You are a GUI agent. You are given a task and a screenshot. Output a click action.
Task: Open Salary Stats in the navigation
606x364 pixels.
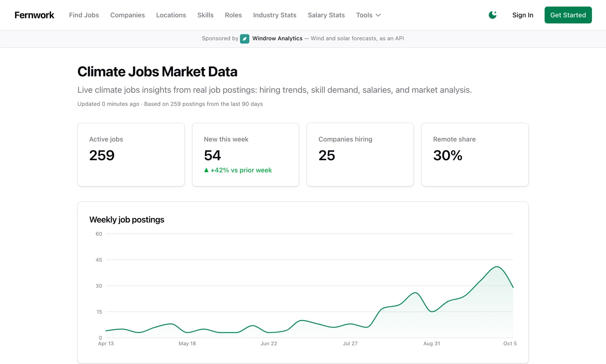click(x=326, y=15)
